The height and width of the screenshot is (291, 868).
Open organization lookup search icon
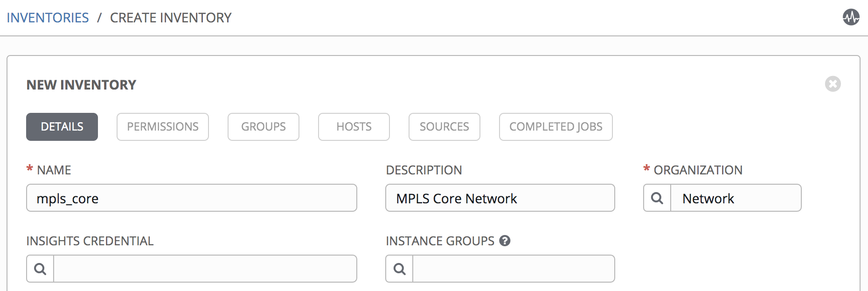pos(657,198)
